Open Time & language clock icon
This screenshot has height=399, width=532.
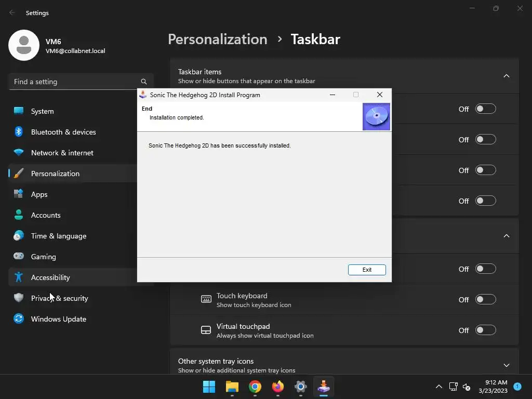tap(19, 235)
